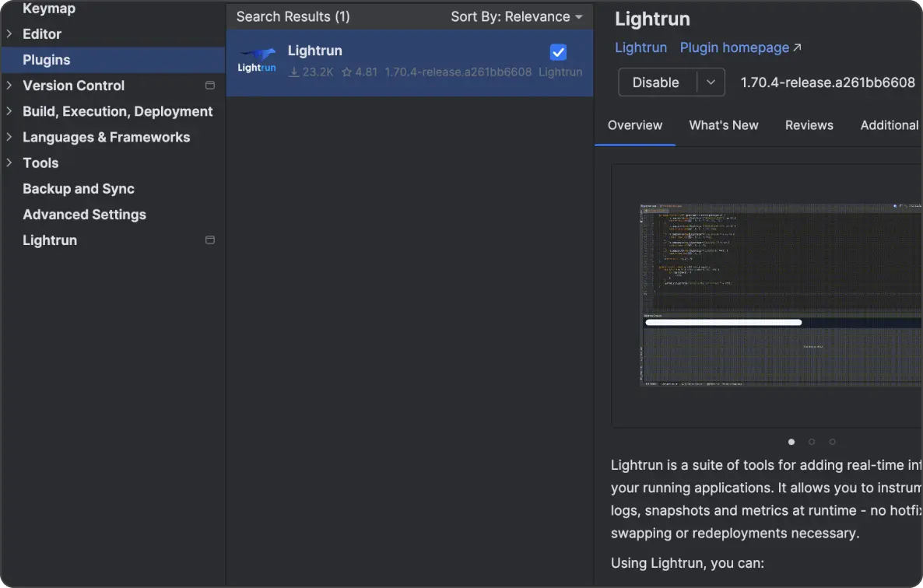Select the third screenshot carousel dot
The height and width of the screenshot is (588, 923).
click(832, 442)
